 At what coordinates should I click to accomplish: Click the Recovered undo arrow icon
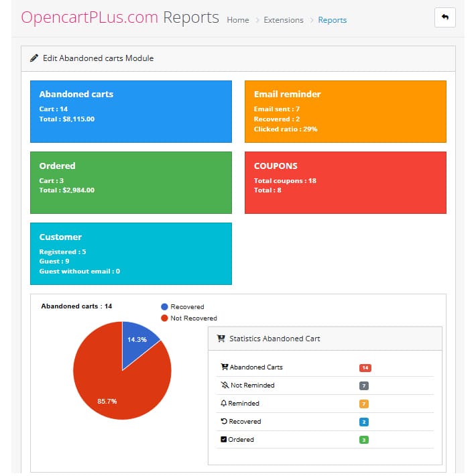225,422
